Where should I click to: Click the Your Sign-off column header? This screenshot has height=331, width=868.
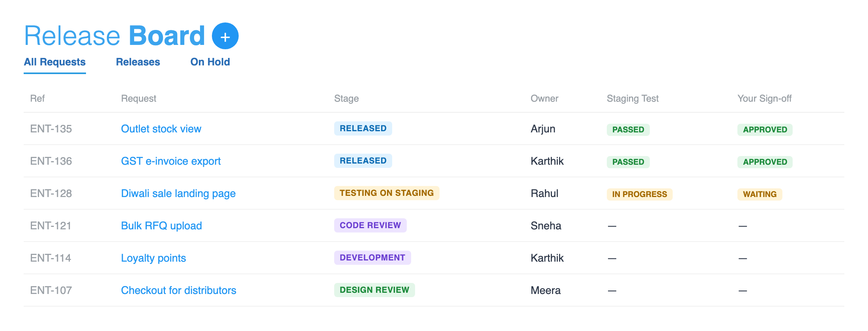point(765,99)
